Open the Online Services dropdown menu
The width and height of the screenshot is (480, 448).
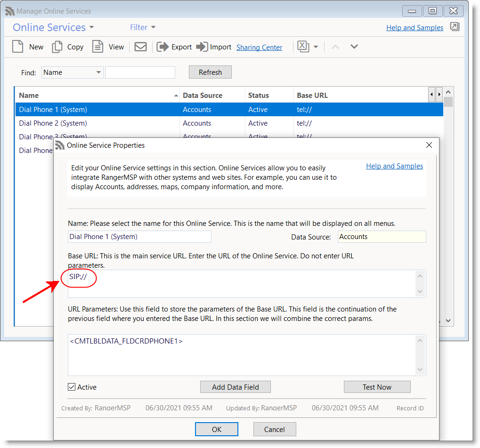tap(53, 27)
